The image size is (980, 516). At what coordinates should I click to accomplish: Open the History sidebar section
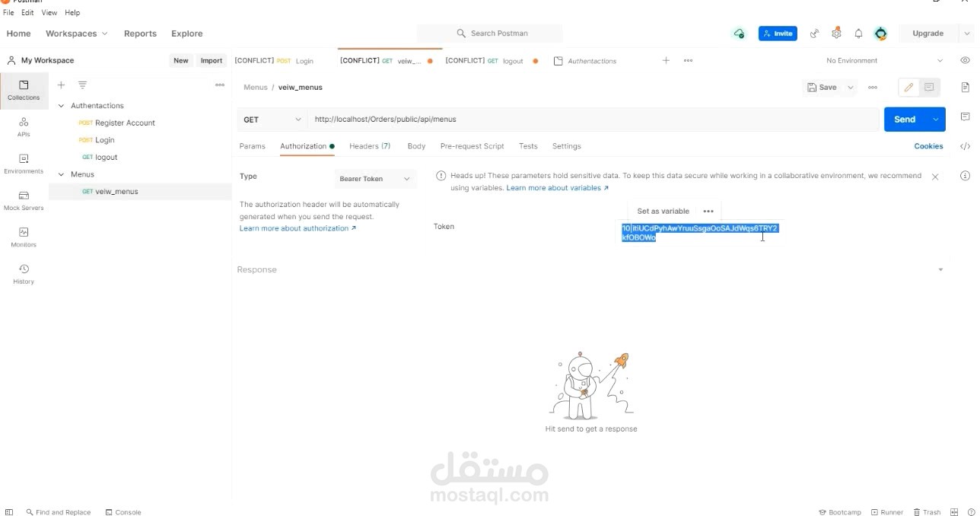pos(24,274)
